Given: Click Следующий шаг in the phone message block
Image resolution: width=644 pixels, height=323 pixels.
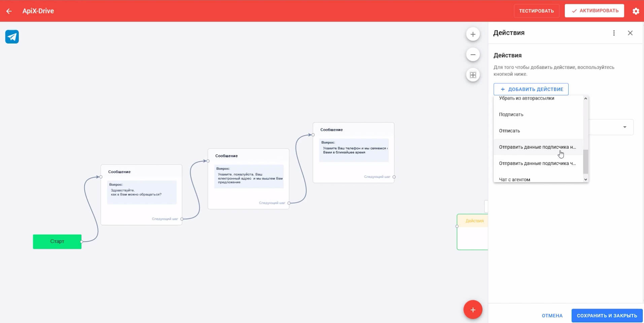Looking at the screenshot, I should point(377,177).
